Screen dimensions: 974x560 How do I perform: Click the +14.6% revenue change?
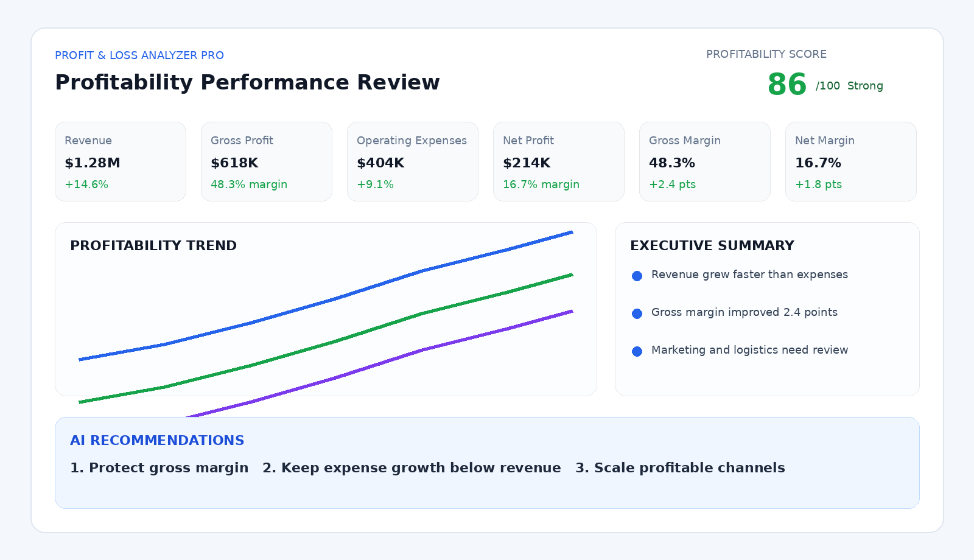86,184
